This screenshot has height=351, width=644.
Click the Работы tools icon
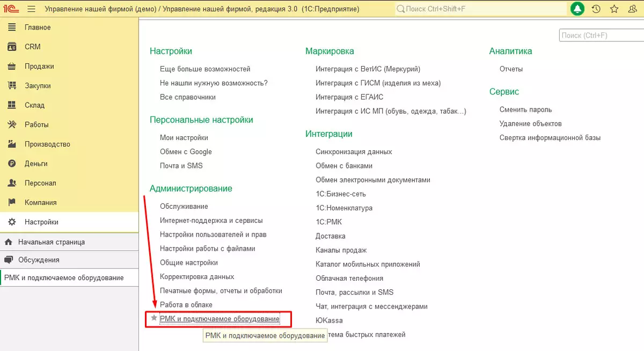(12, 125)
